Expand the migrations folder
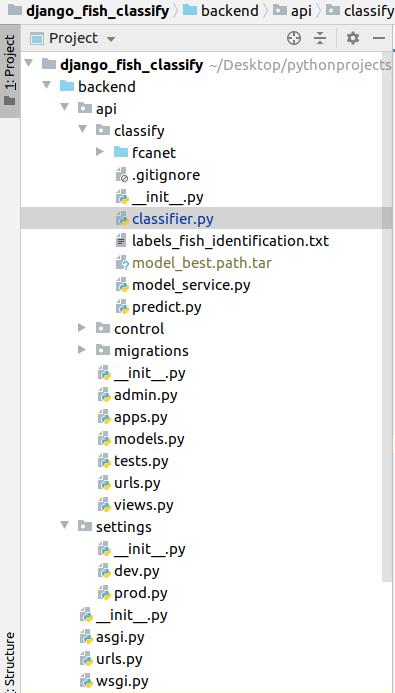 [x=82, y=350]
